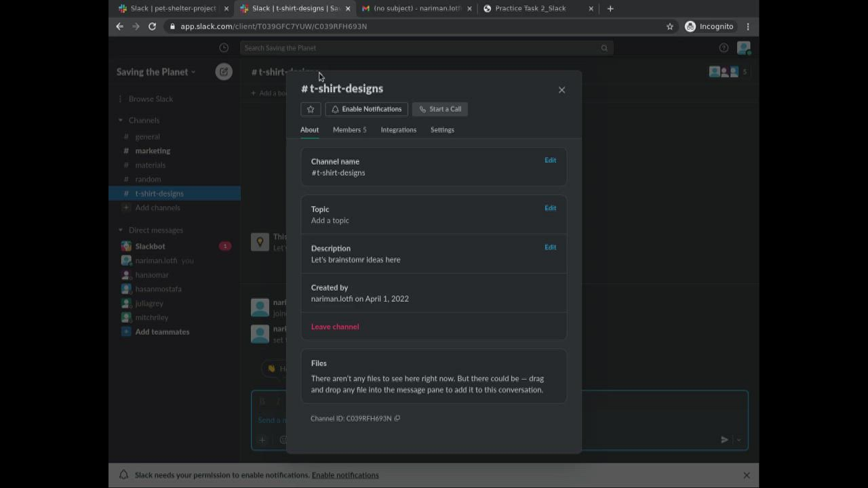This screenshot has height=488, width=868.
Task: Click the Add teammates plus icon
Action: 126,332
